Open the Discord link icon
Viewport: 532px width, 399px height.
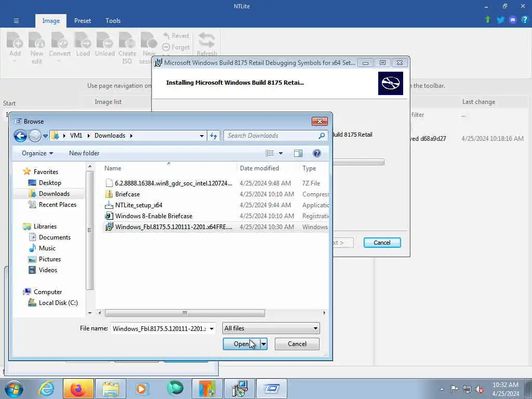click(513, 20)
